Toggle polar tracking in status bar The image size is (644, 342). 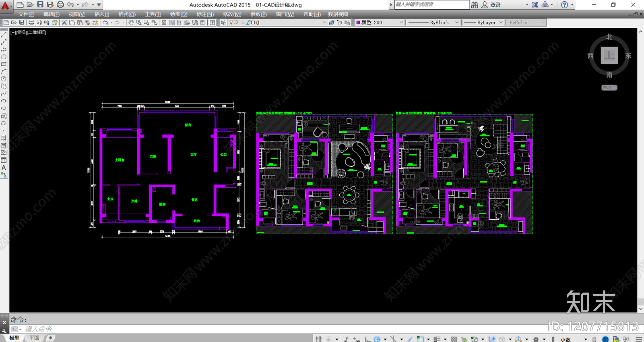(x=377, y=339)
